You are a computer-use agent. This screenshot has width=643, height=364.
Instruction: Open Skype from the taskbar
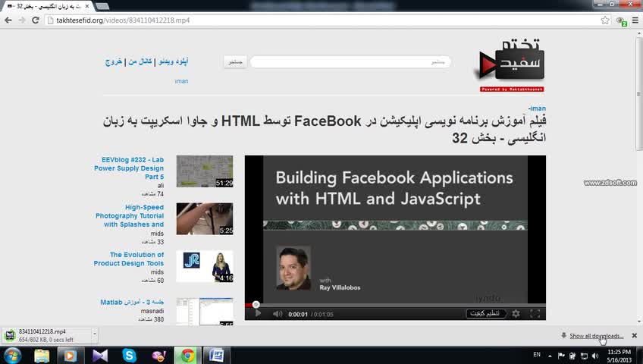(129, 356)
